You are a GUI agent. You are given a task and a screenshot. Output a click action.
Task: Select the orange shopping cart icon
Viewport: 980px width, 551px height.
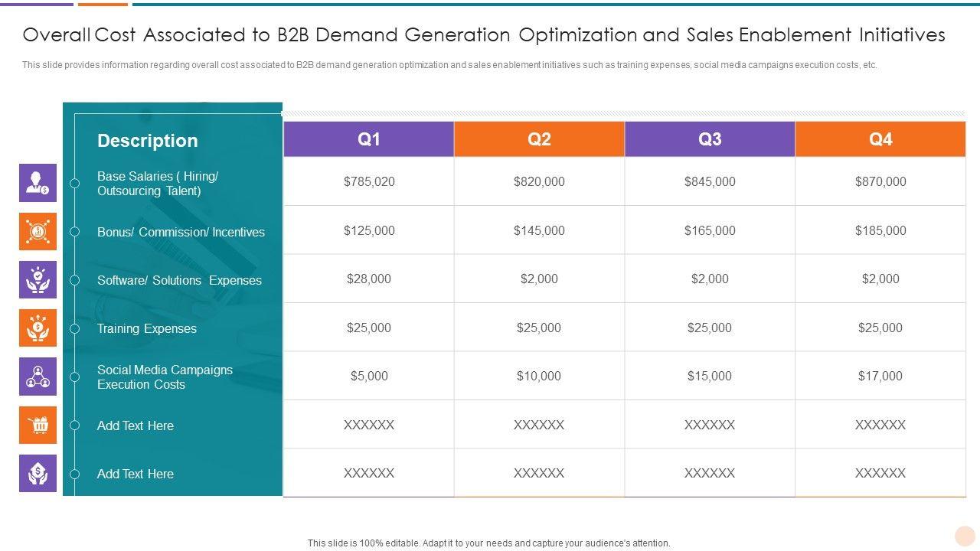pos(38,425)
